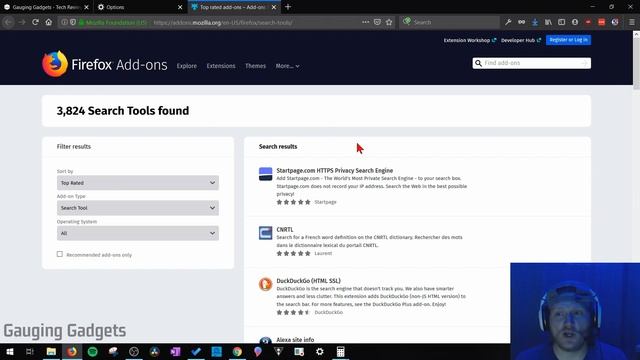This screenshot has width=640, height=360.
Task: Open the Operating System All dropdown
Action: point(138,233)
